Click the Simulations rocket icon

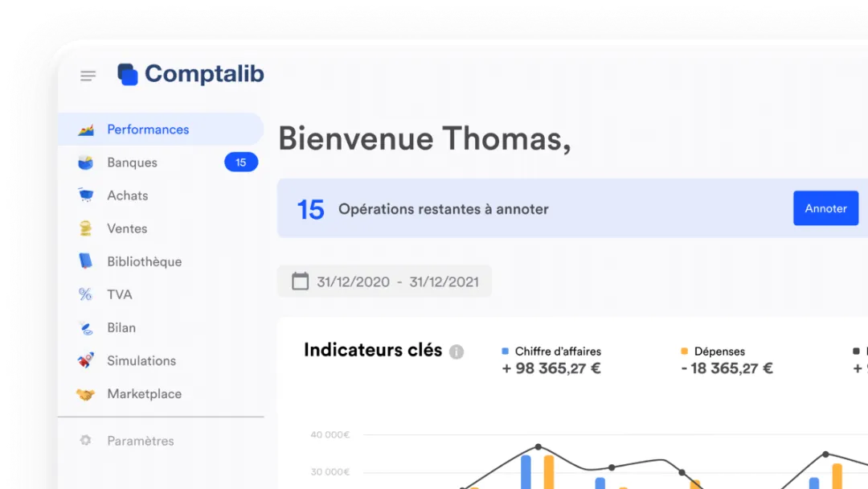coord(86,360)
